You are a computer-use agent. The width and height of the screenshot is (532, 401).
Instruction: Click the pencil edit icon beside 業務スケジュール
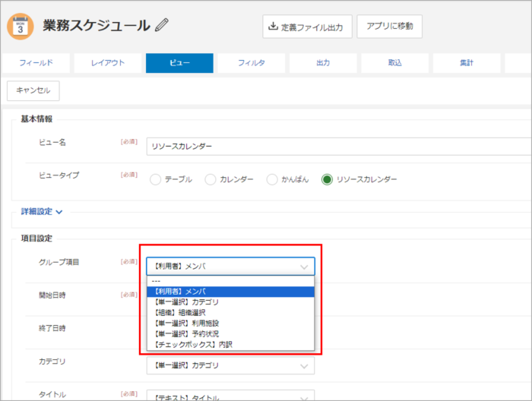[x=161, y=25]
